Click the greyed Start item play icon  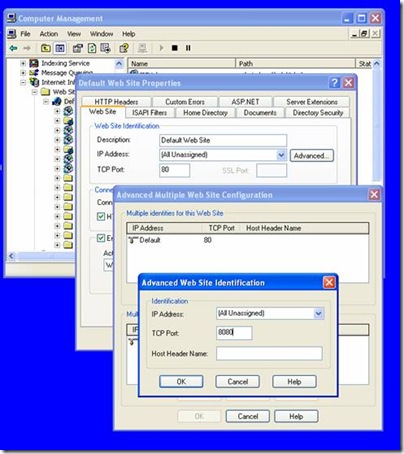[161, 48]
